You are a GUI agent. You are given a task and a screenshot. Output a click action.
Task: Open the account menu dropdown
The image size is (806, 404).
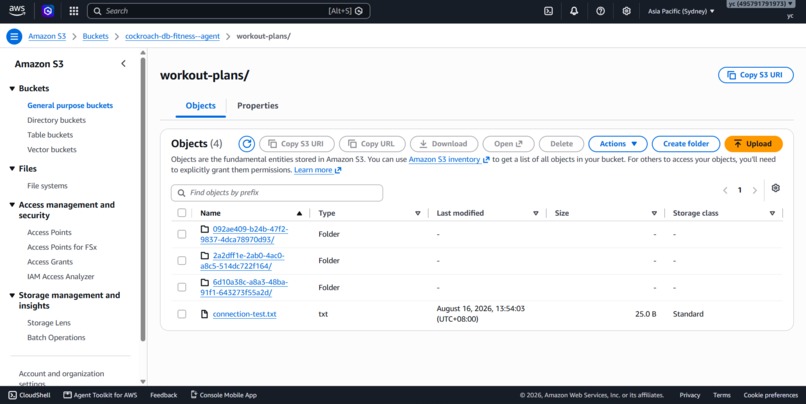761,4
